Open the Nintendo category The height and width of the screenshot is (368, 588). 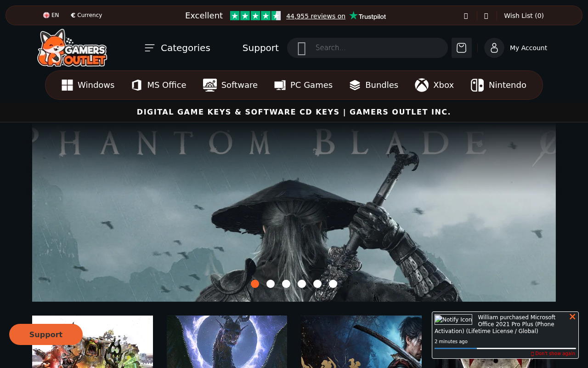(498, 85)
